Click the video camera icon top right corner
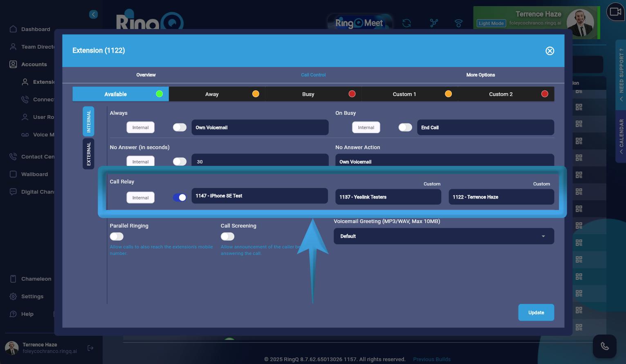 (615, 12)
